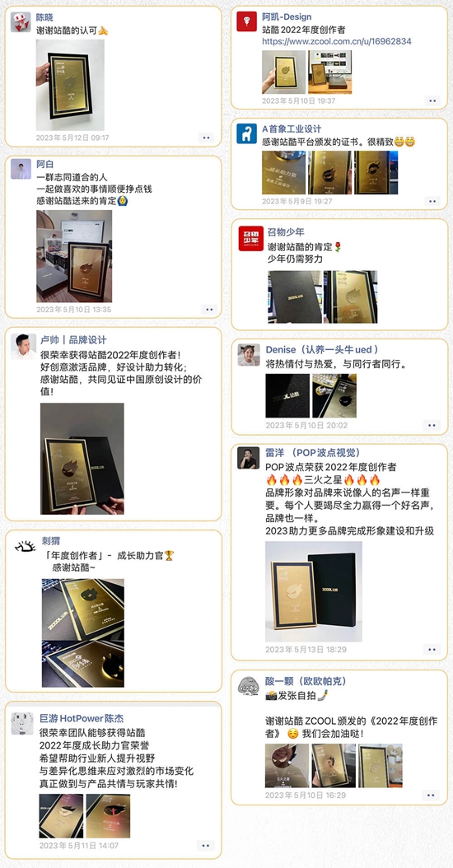Open the zcool.com.cn profile link
This screenshot has height=868, width=453.
click(x=336, y=41)
